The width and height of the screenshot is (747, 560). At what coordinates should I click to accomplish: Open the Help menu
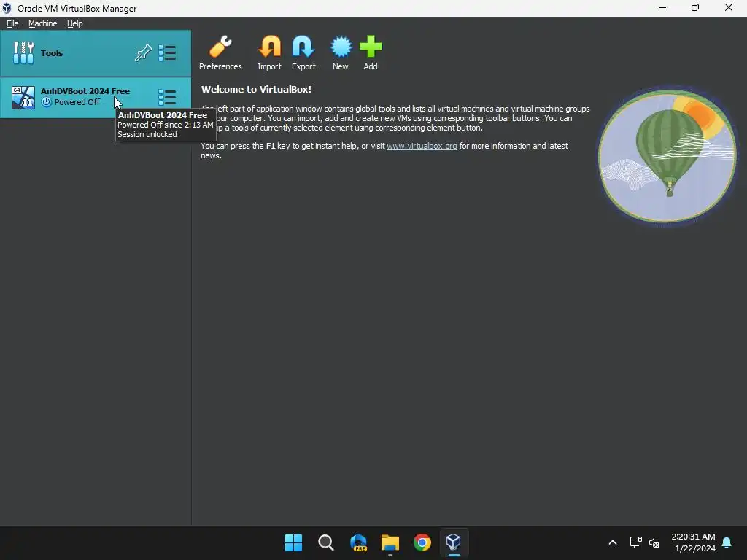tap(75, 23)
